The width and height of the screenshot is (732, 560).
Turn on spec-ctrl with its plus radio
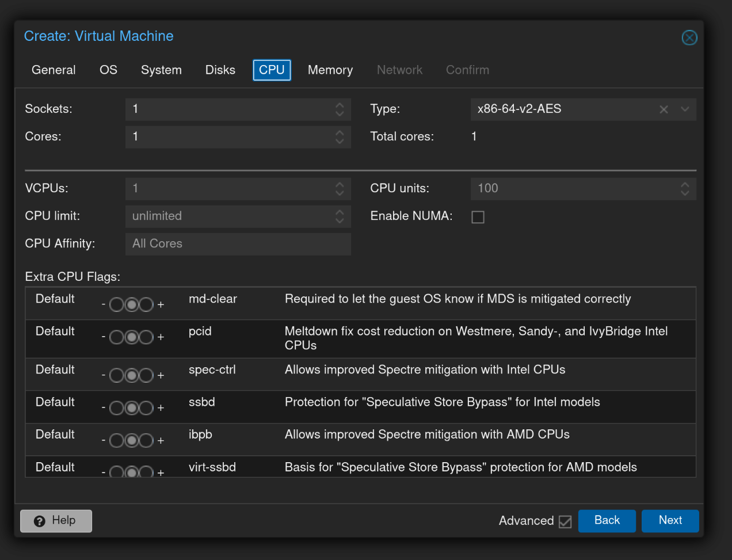click(146, 375)
